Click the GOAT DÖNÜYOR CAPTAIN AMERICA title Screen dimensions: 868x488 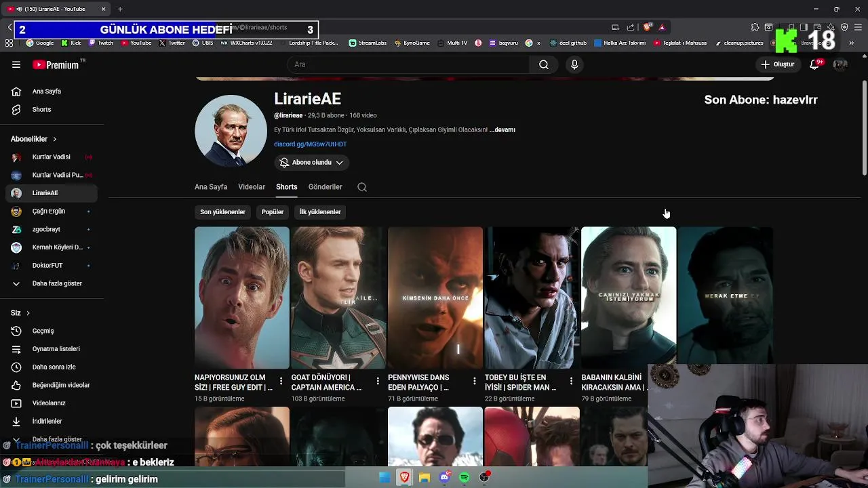click(326, 382)
